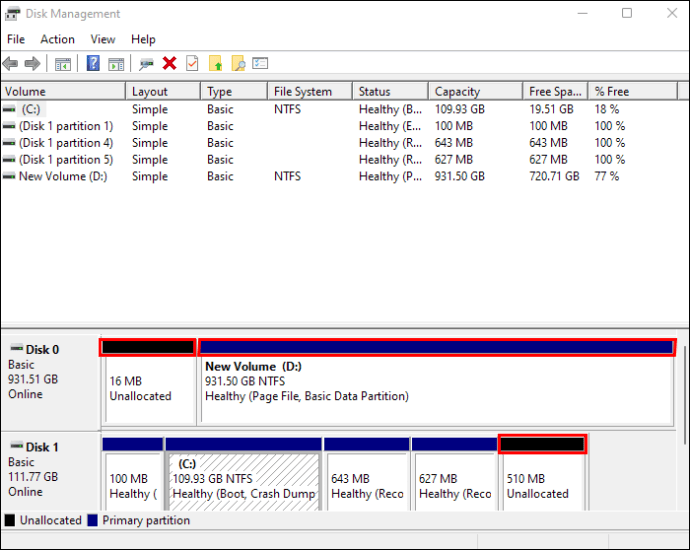Image resolution: width=690 pixels, height=550 pixels.
Task: Click the properties checkmark sheet icon
Action: coord(192,63)
